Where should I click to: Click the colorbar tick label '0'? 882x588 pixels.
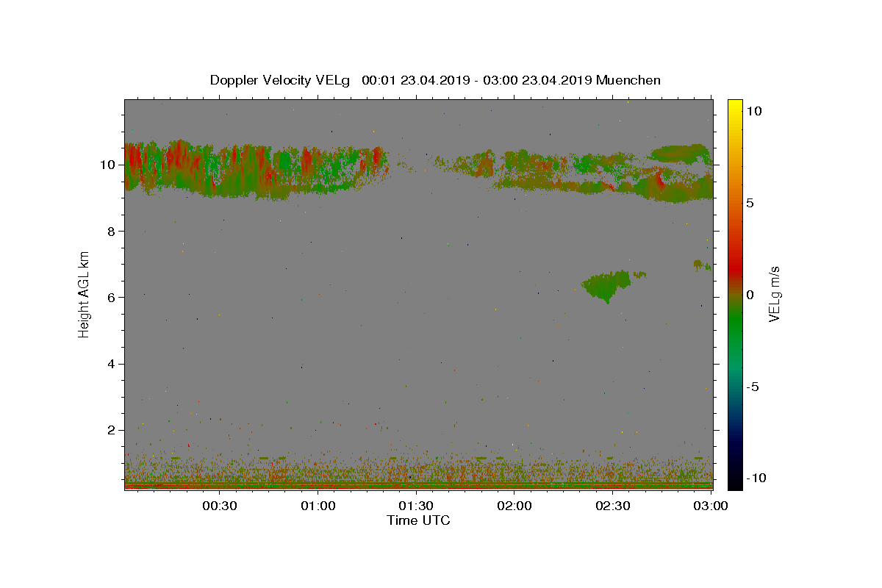749,295
